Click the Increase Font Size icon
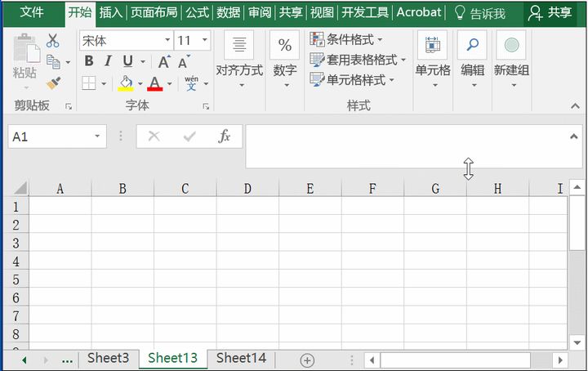Viewport: 588px width, 371px height. click(x=164, y=62)
